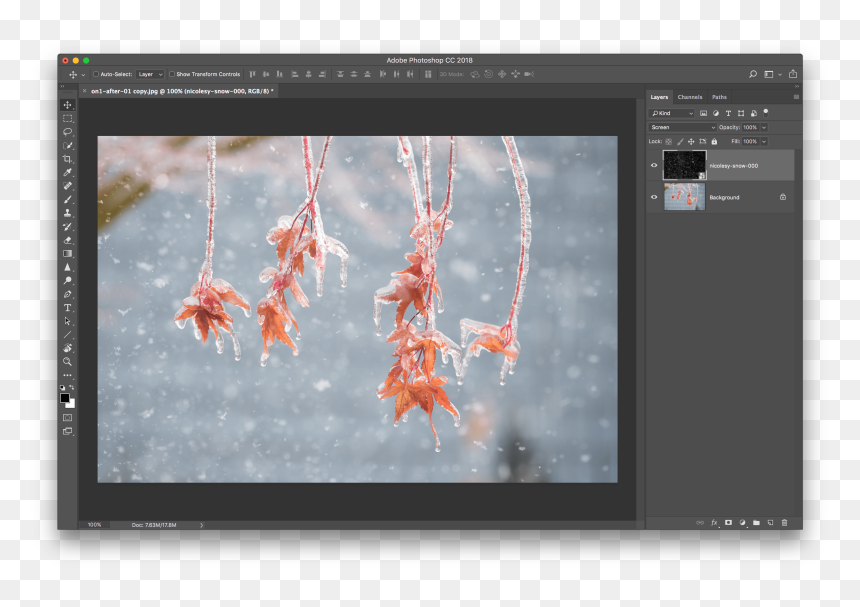Click the share icon in options bar
Viewport: 860px width, 607px height.
793,74
